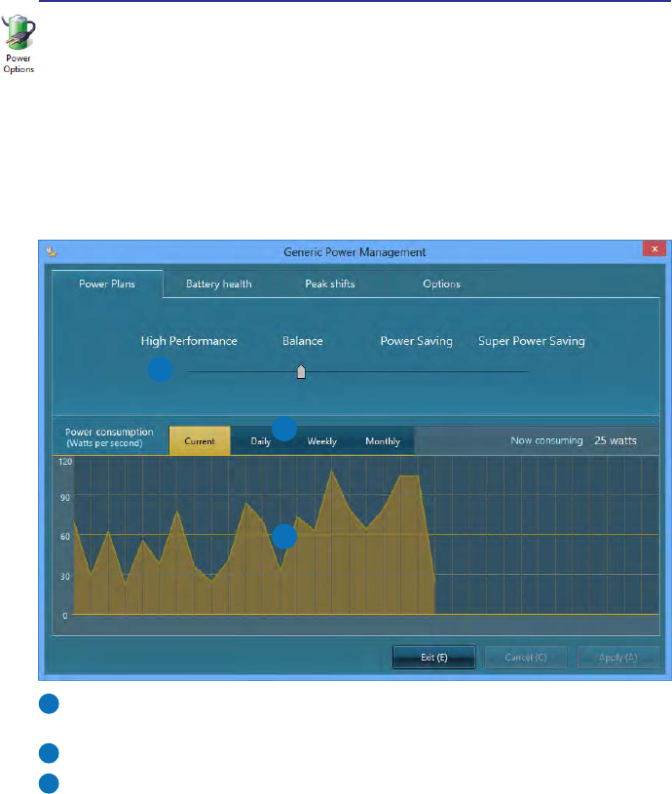Close the Generic Power Management window

[653, 248]
